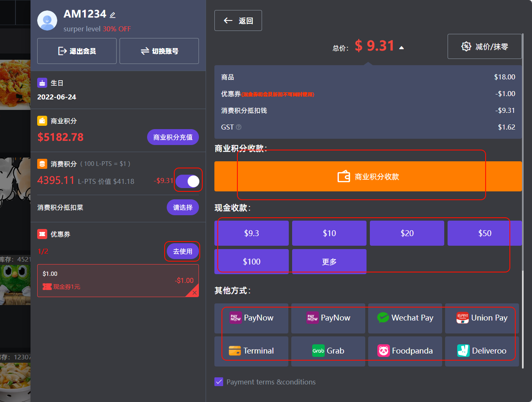The width and height of the screenshot is (532, 402).
Task: Choose Union Pay payment option
Action: point(482,318)
